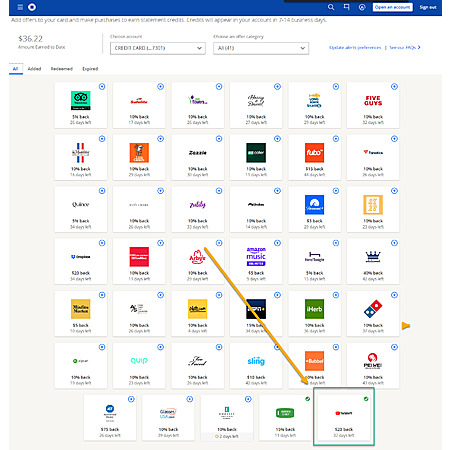Viewport: 450px width, 450px height.
Task: Click plus icon on Dropbox offer card
Action: tap(102, 243)
